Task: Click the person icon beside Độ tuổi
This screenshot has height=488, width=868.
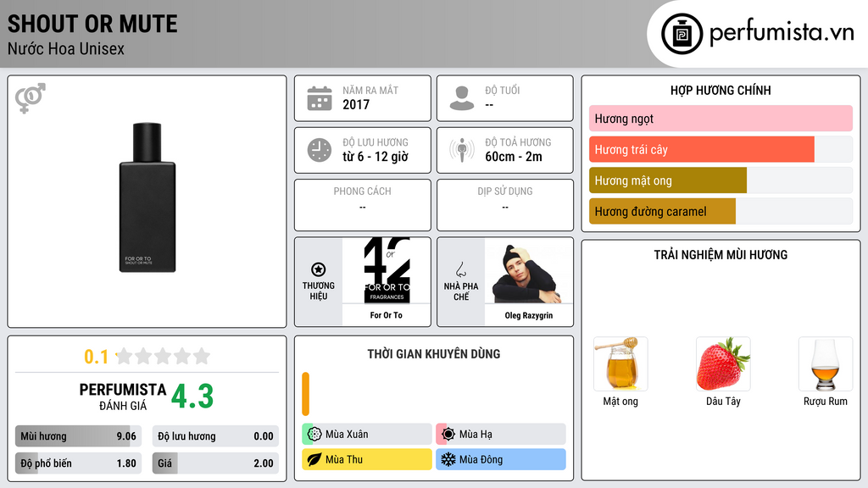Action: [x=462, y=98]
